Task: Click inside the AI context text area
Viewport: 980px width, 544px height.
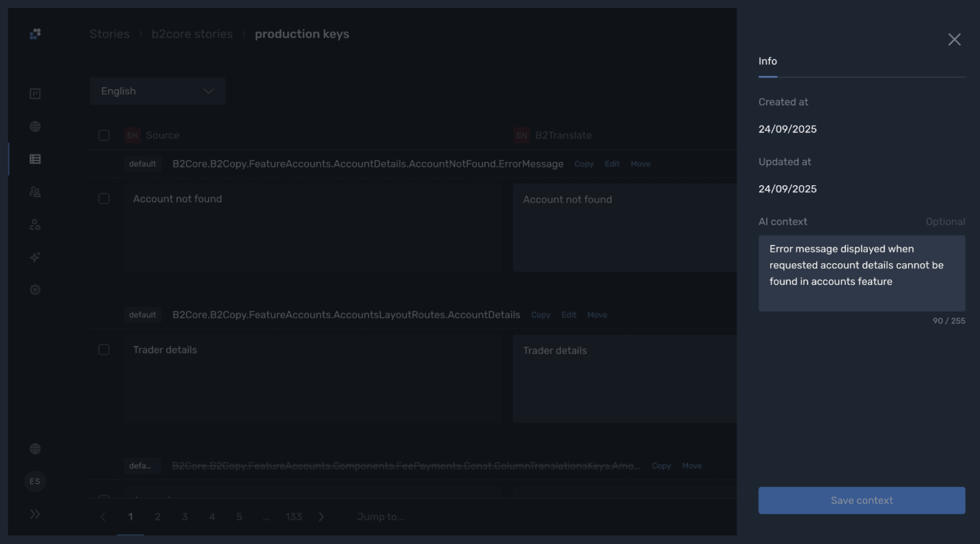Action: (861, 273)
